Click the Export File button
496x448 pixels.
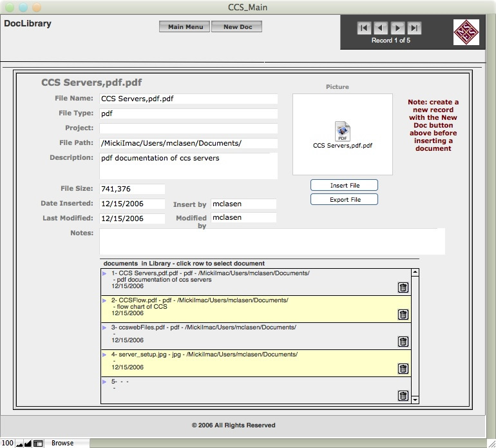[344, 199]
